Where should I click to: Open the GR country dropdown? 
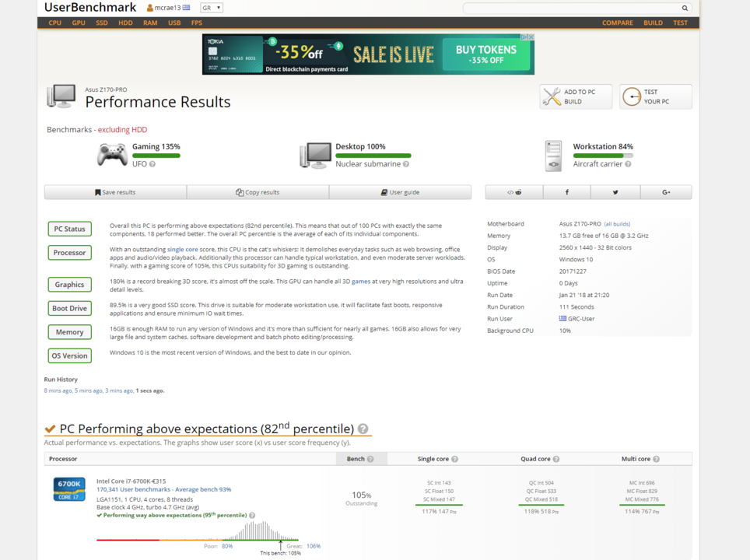(x=212, y=8)
